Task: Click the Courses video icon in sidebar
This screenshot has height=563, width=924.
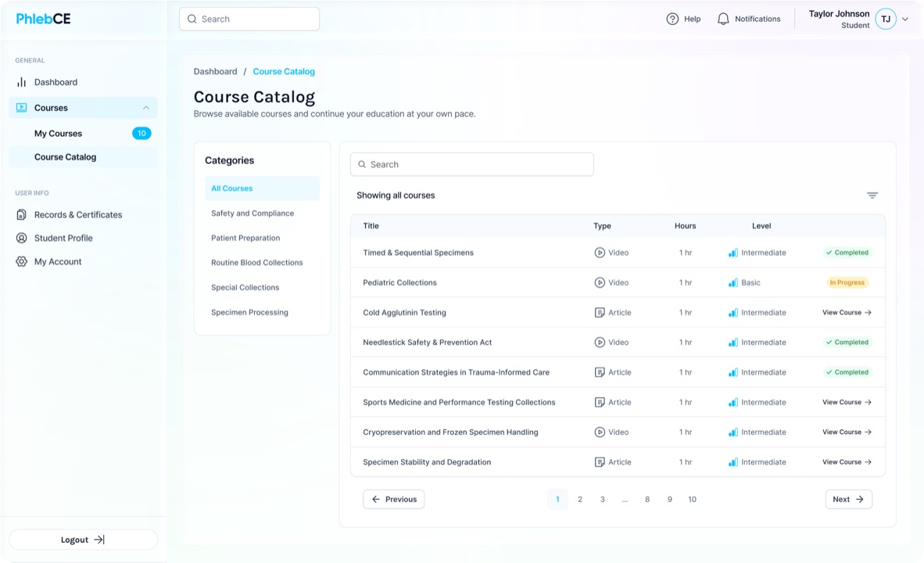Action: (21, 107)
